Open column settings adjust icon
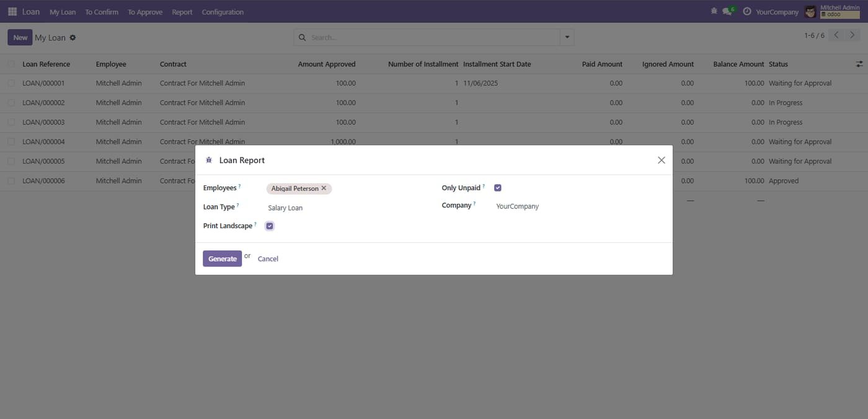868x419 pixels. (859, 64)
